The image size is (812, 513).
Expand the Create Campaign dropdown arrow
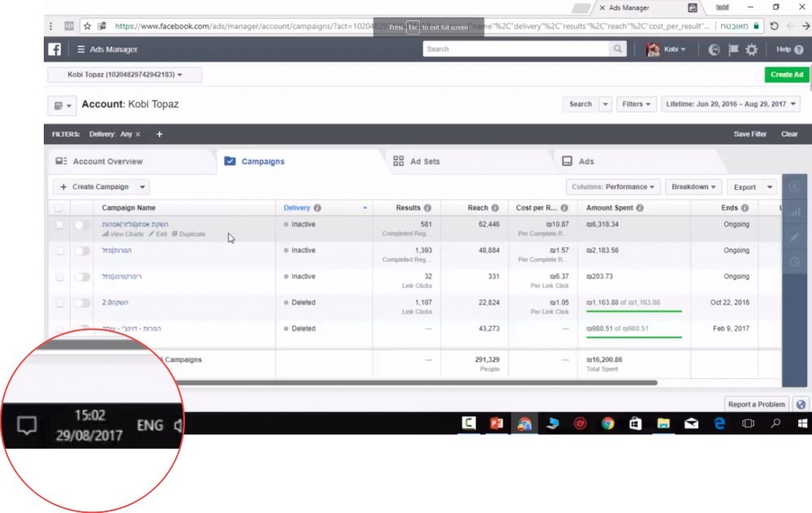[142, 187]
